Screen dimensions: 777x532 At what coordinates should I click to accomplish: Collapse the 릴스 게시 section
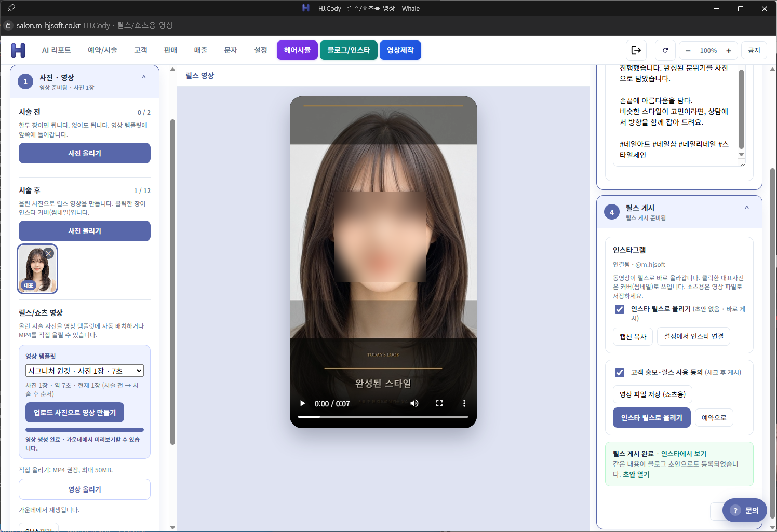[747, 208]
